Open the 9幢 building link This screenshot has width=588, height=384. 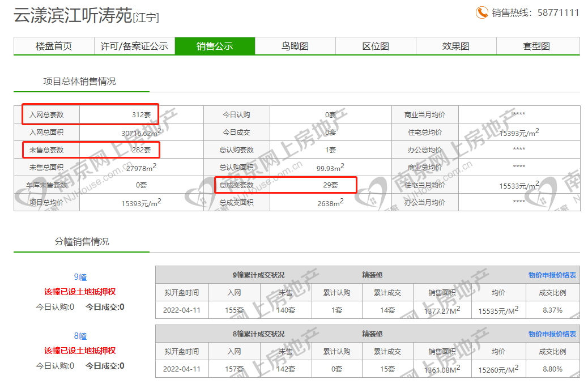tap(80, 277)
